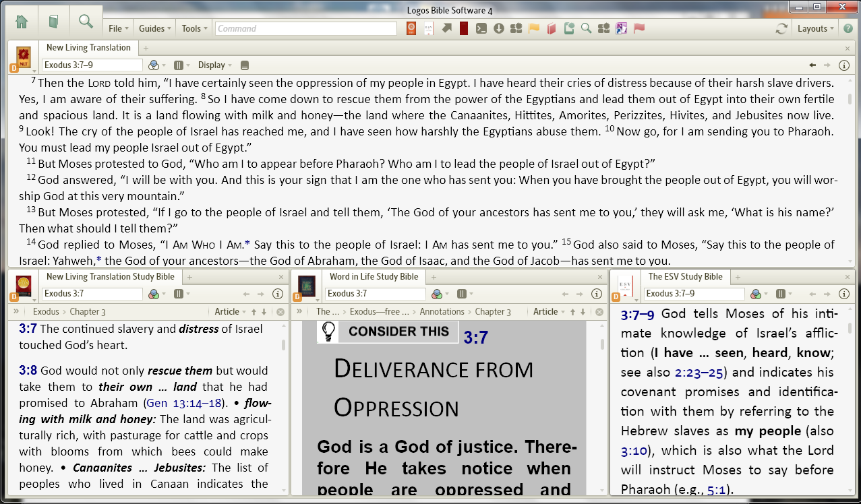Follow the 5:1 link in ESV notes

click(x=717, y=489)
